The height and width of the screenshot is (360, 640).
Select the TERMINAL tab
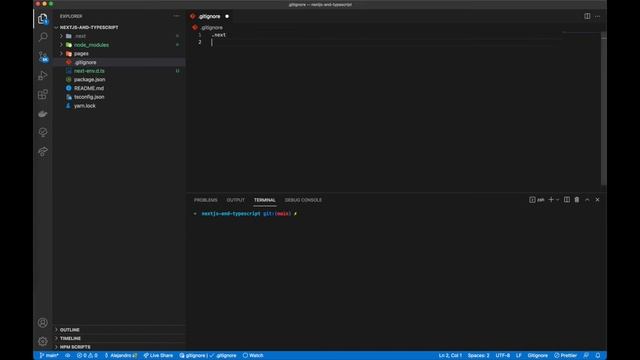coord(264,200)
